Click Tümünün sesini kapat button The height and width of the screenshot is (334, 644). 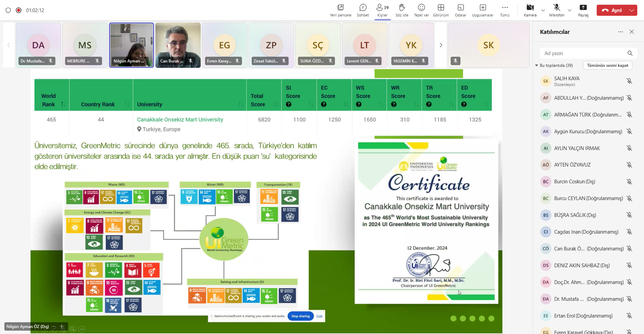pos(607,65)
